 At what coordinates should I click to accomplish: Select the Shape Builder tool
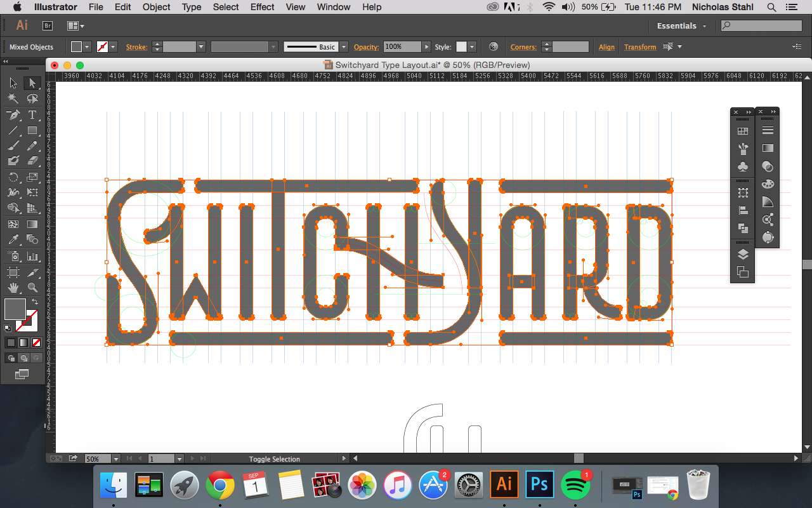coord(13,208)
